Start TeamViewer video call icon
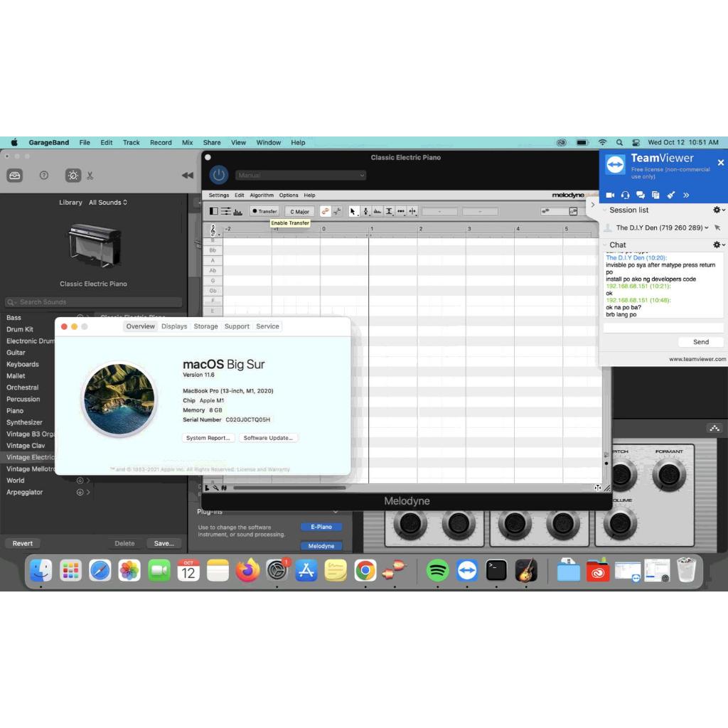728x728 pixels. [610, 195]
